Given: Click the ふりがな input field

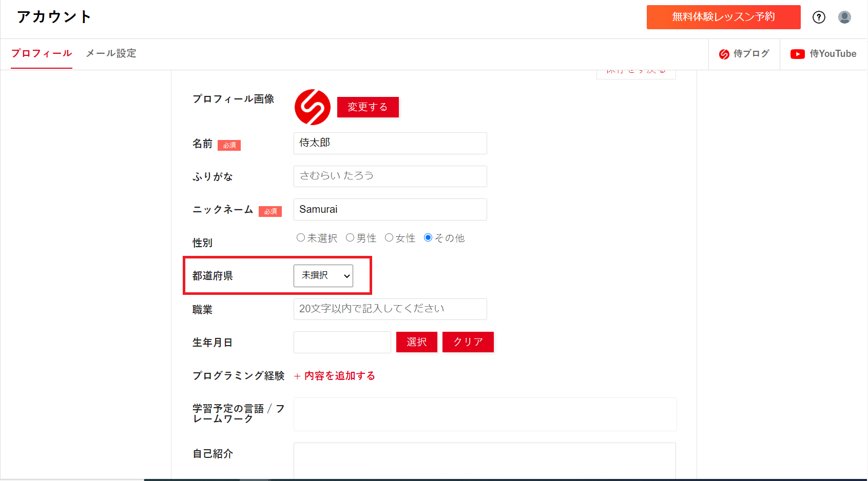Looking at the screenshot, I should pos(390,176).
